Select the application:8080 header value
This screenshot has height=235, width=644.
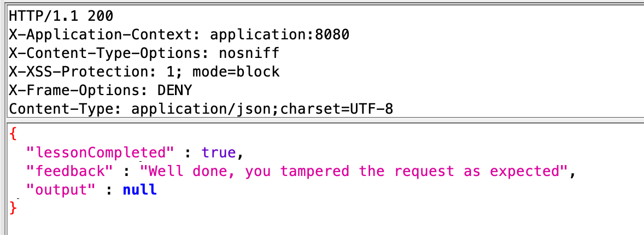click(280, 34)
